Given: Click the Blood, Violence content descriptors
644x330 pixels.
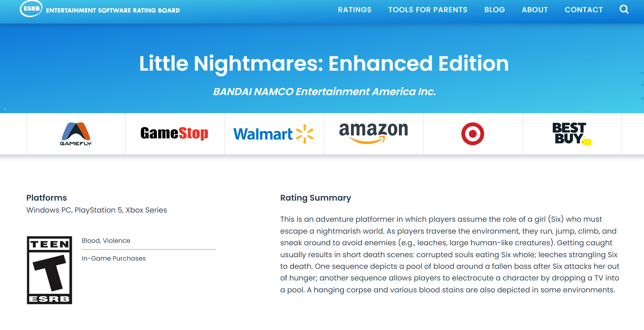Looking at the screenshot, I should [106, 241].
